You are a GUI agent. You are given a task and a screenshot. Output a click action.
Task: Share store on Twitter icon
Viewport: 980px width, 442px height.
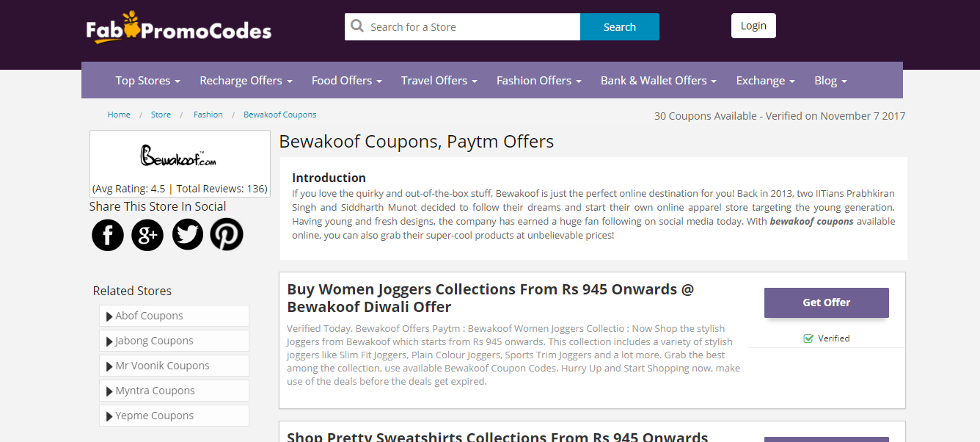[x=188, y=235]
